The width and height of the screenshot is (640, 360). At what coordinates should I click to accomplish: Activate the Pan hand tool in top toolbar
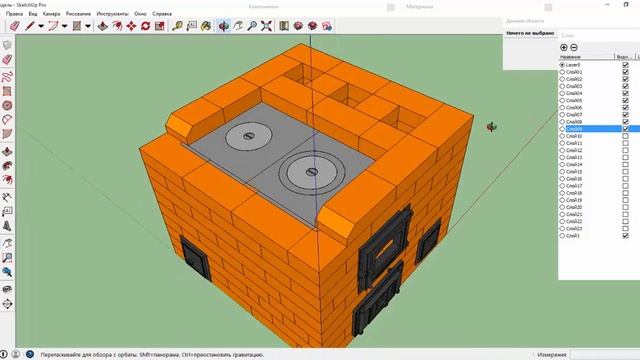(238, 26)
